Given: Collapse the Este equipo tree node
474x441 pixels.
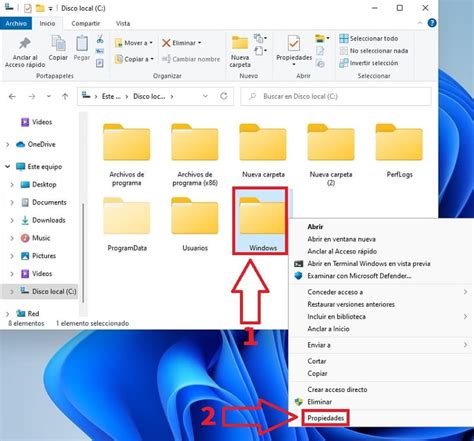Looking at the screenshot, I should point(7,166).
